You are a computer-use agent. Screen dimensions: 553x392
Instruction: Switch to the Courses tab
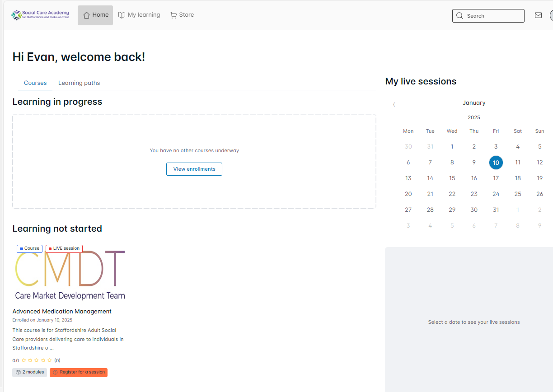coord(35,83)
